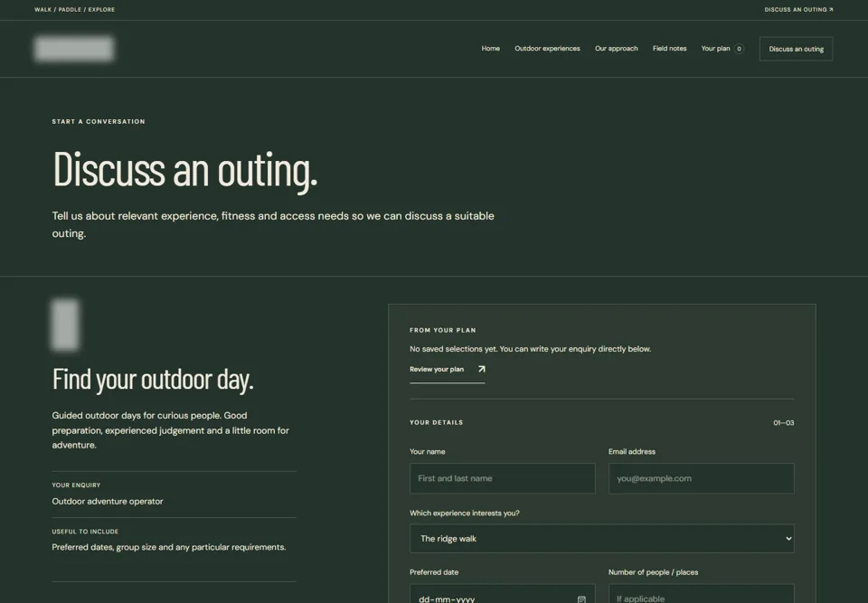This screenshot has width=868, height=603.
Task: Click the 'YOUR DETAILS' section label
Action: [x=436, y=422]
